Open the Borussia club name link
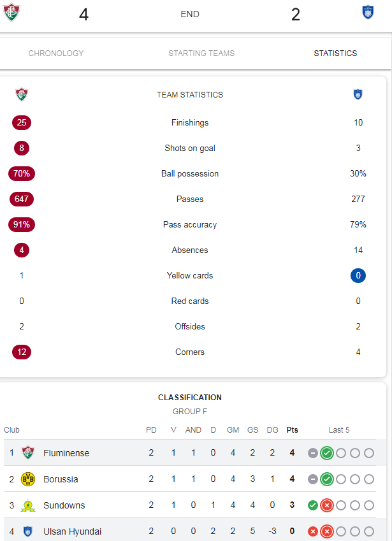The height and width of the screenshot is (541, 392). tap(61, 479)
